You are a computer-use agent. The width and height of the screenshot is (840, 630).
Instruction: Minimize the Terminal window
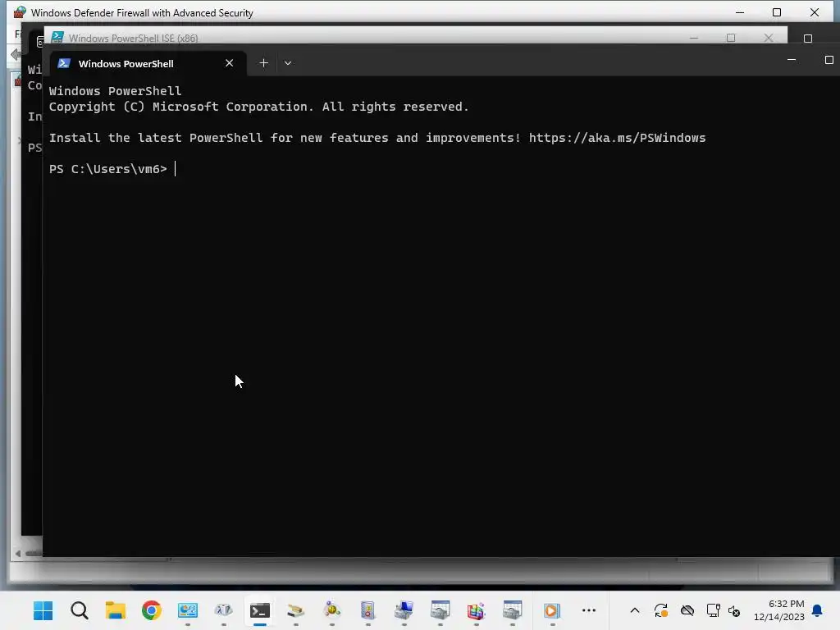pos(792,60)
